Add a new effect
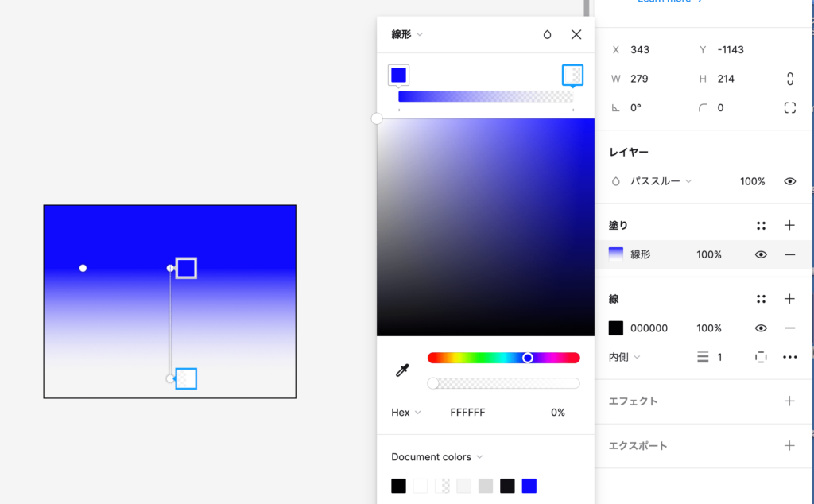Screen dimensions: 814x504 pyautogui.click(x=789, y=401)
